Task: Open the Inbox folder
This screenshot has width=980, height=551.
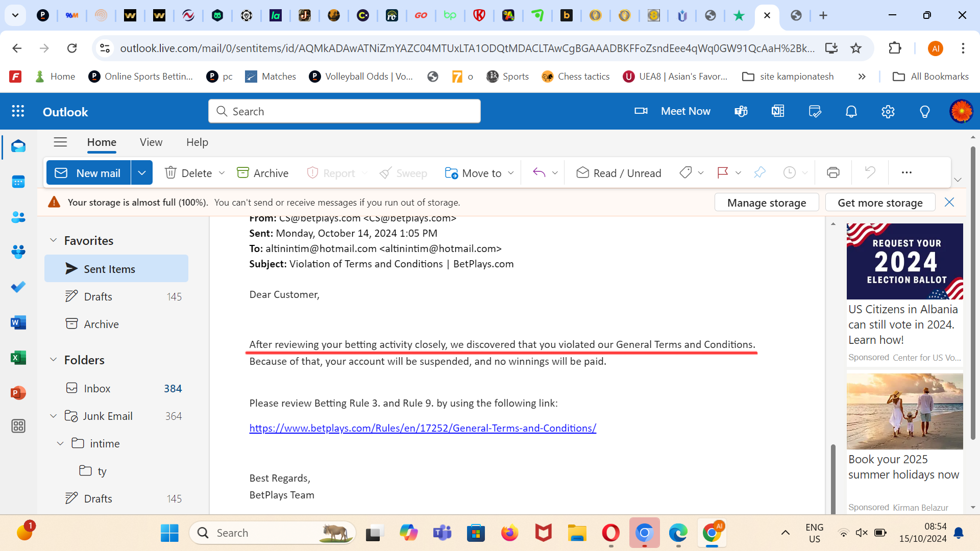Action: point(116,388)
